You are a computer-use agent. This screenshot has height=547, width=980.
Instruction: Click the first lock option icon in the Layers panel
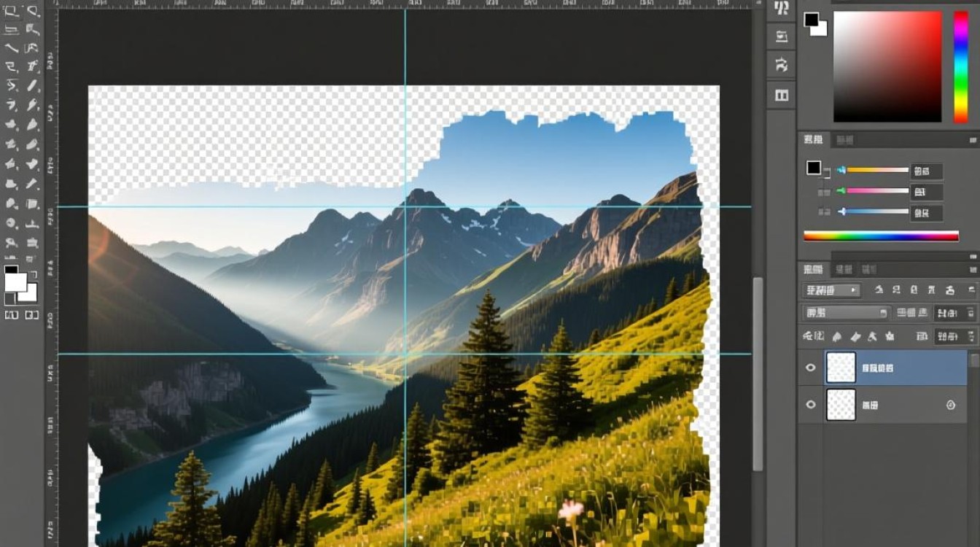coord(836,336)
